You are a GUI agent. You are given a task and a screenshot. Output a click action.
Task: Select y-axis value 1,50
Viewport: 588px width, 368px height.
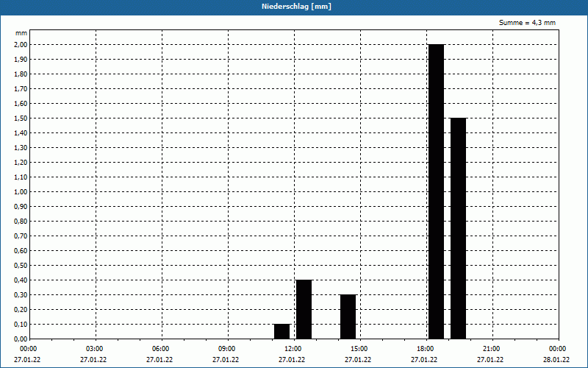(x=21, y=118)
